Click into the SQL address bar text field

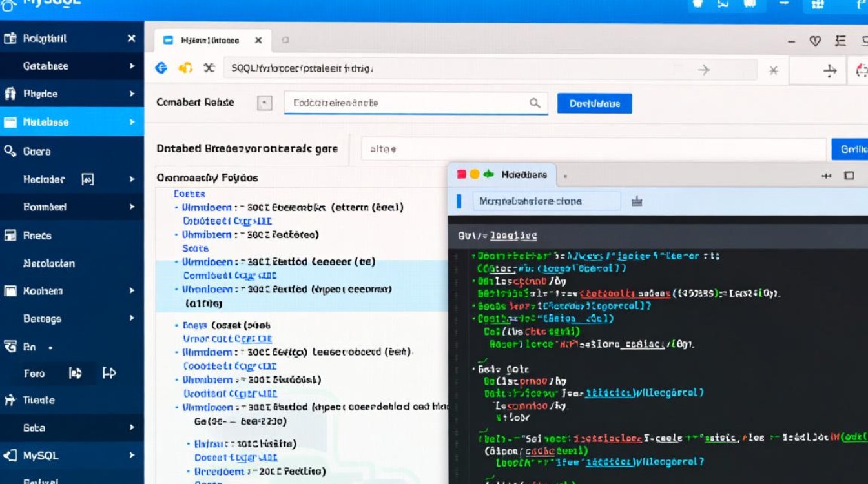(x=452, y=68)
